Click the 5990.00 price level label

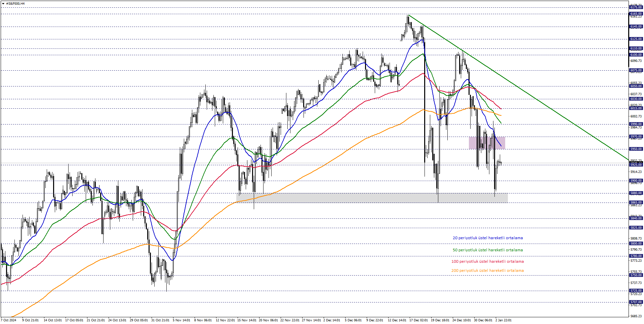636,124
